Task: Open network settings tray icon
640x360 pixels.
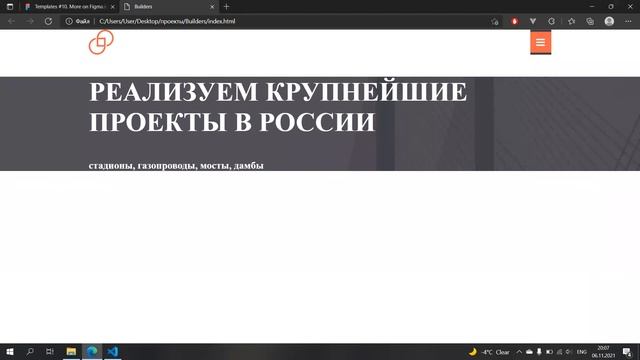Action: click(x=560, y=352)
